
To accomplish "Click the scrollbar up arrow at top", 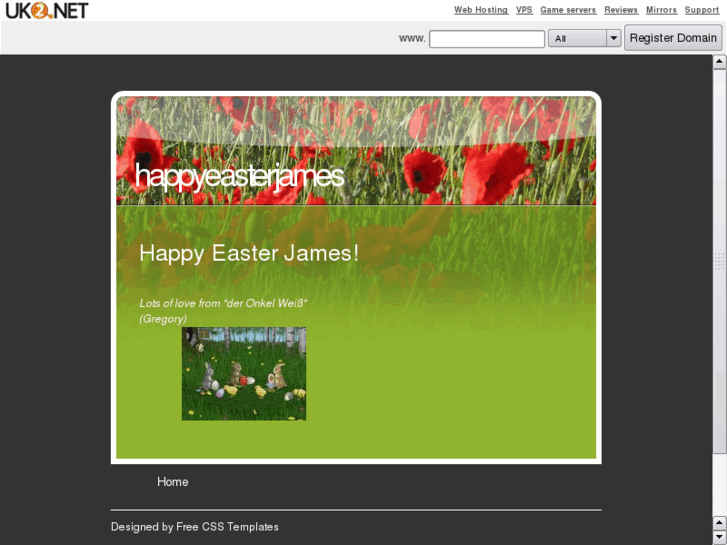I will [x=720, y=62].
